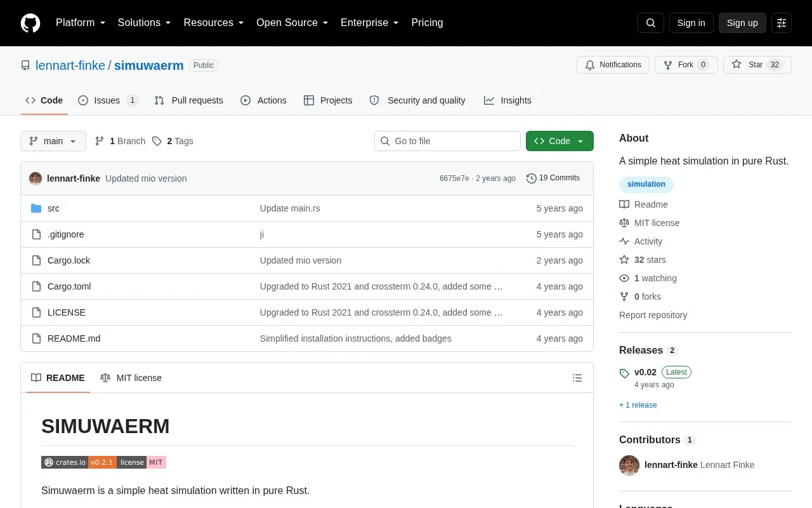812x508 pixels.
Task: Open the 19 Commits history link
Action: [x=553, y=178]
